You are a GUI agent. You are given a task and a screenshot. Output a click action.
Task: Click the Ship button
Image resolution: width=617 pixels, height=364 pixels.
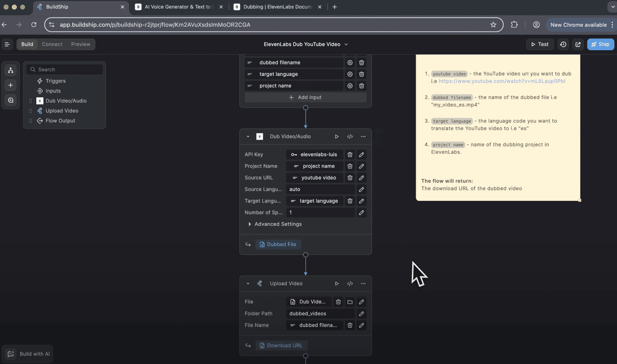tap(601, 44)
